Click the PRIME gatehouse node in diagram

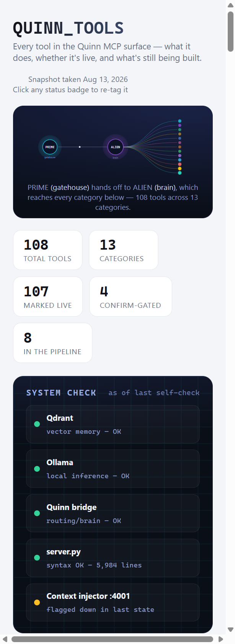[50, 147]
